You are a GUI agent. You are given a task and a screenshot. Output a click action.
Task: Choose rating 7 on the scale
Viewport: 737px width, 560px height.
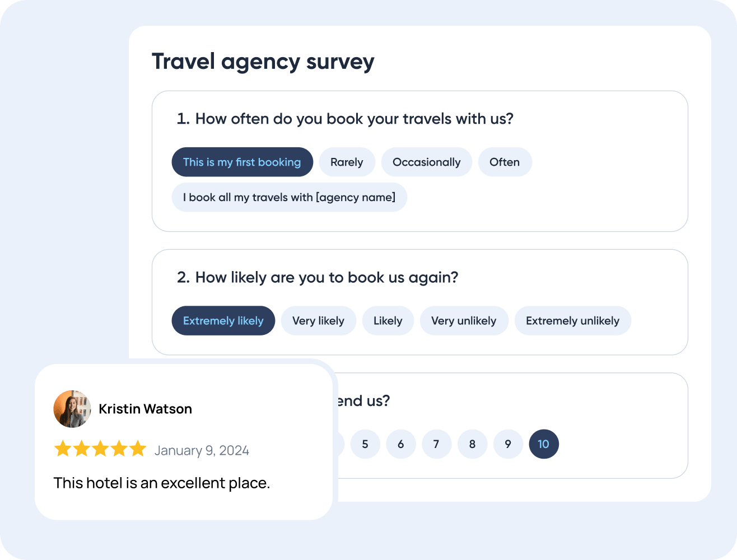pos(436,444)
